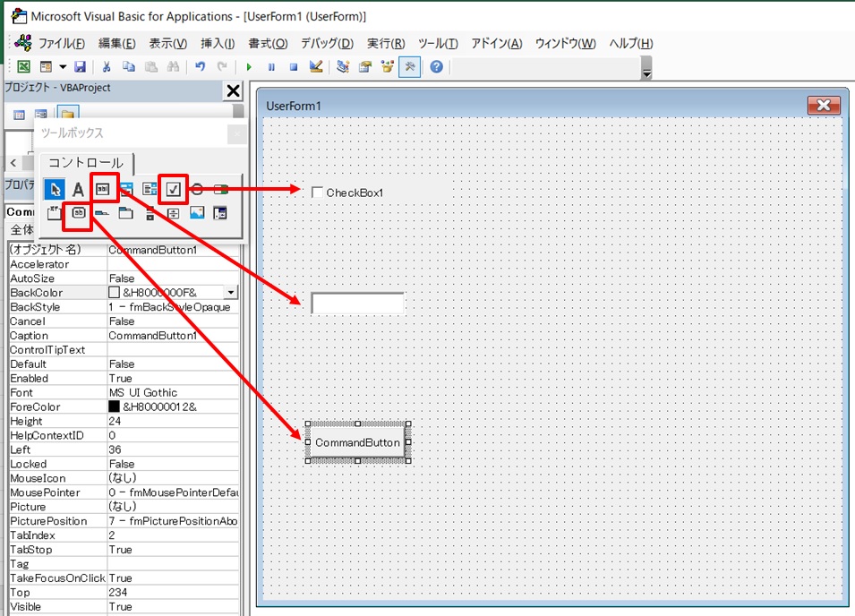Select the ListBox tool in toolbox
Image resolution: width=855 pixels, height=616 pixels.
(x=150, y=189)
